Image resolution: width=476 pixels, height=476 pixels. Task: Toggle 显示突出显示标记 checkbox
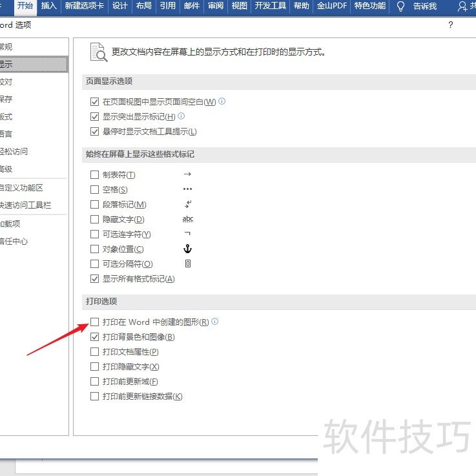pyautogui.click(x=94, y=116)
